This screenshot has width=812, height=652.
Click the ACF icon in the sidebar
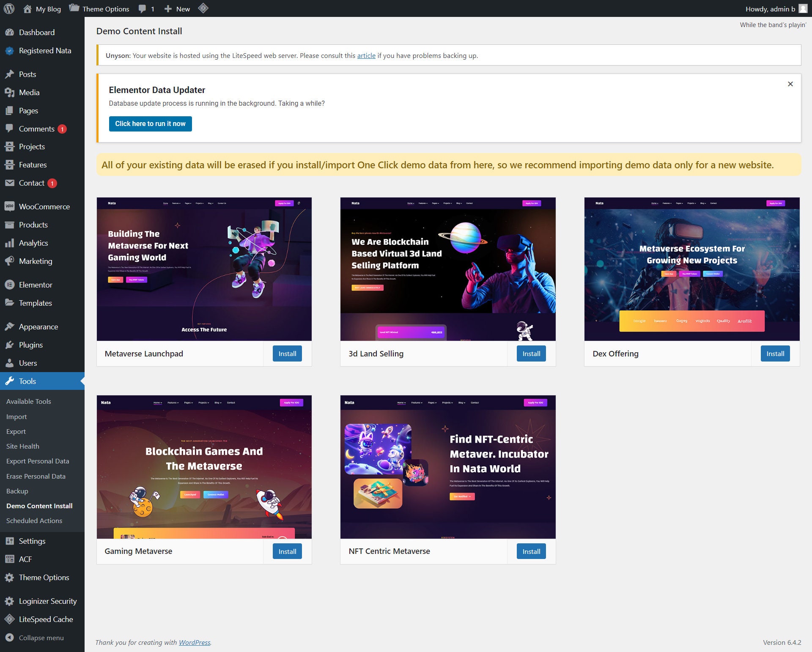[x=9, y=559]
